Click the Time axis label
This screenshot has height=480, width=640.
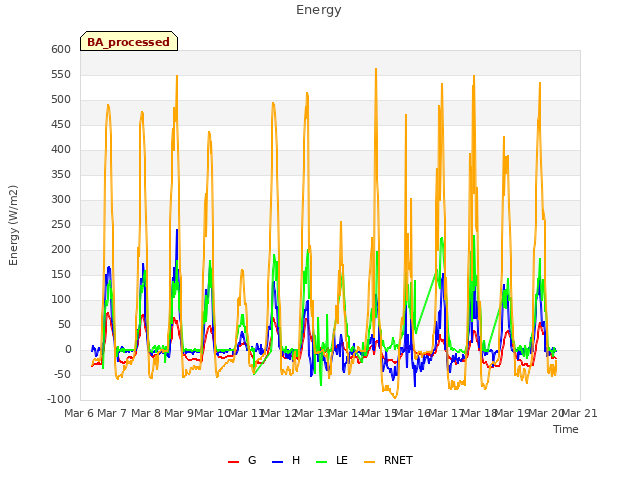pyautogui.click(x=566, y=429)
